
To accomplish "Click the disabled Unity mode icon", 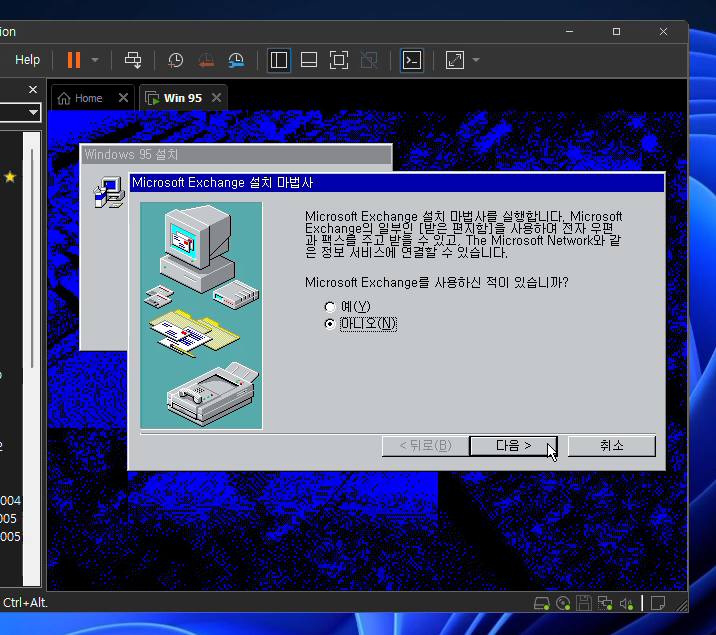I will [x=369, y=60].
